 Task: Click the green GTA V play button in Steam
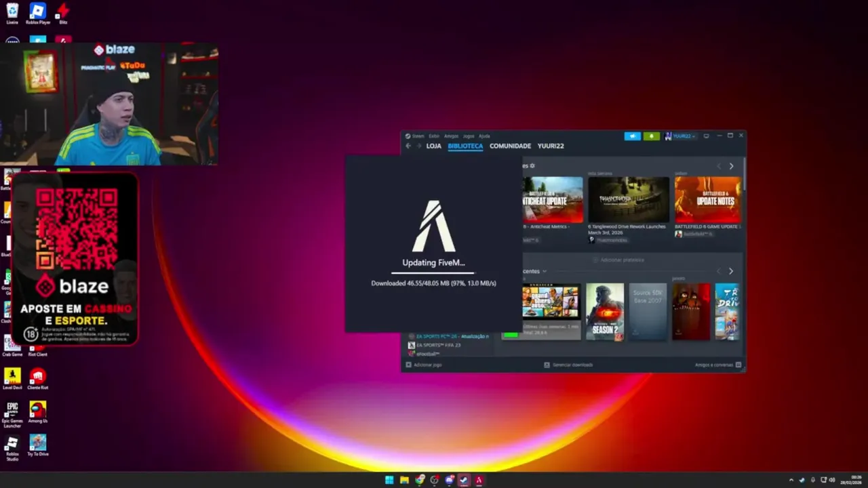(511, 334)
